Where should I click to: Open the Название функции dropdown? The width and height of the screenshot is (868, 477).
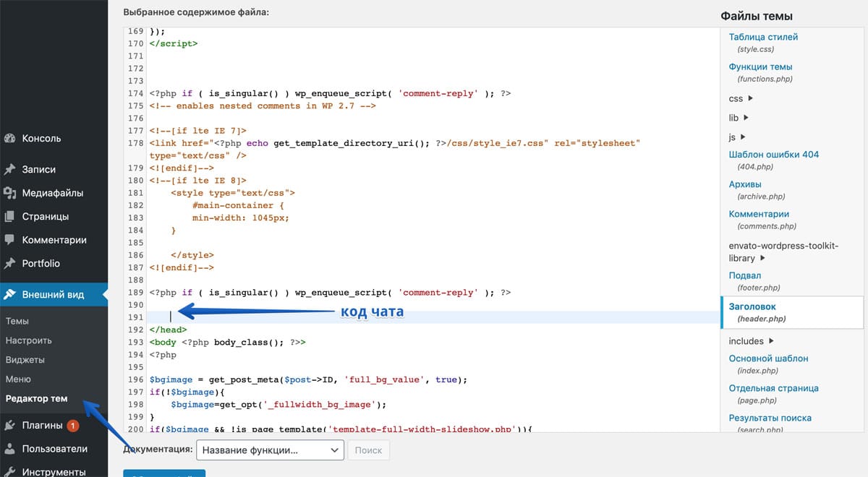point(269,450)
